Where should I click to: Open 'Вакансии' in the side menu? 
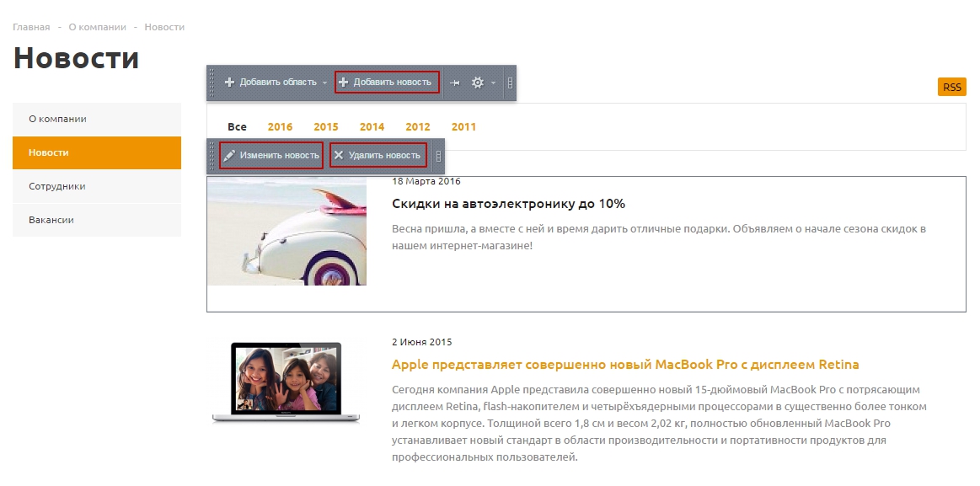click(x=97, y=220)
